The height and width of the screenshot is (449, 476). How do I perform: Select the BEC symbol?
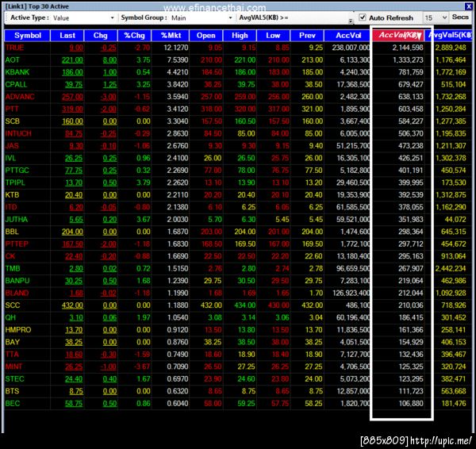[13, 404]
